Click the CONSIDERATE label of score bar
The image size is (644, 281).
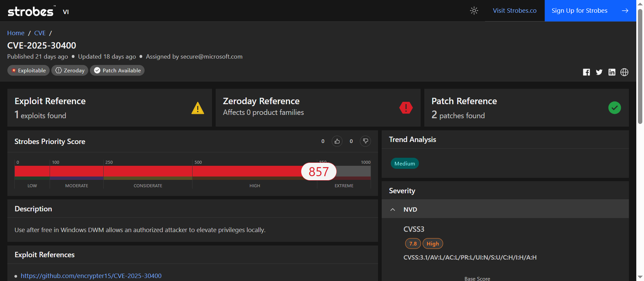click(148, 186)
